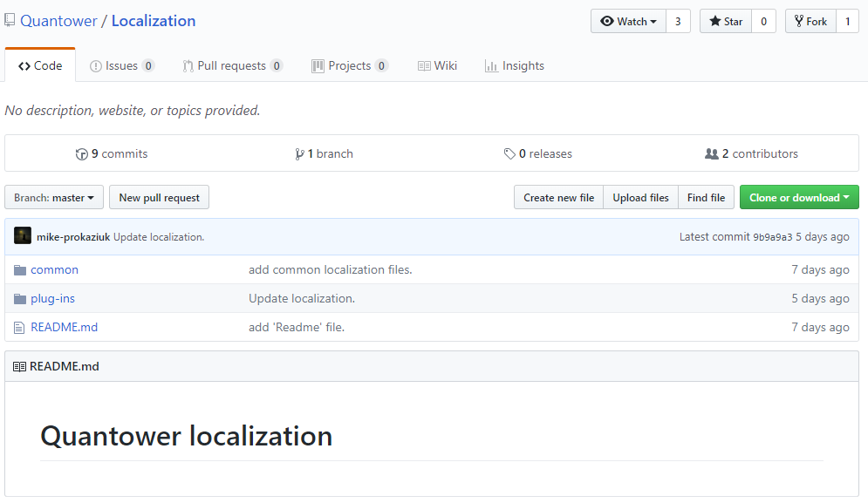Click the commits history icon

82,154
